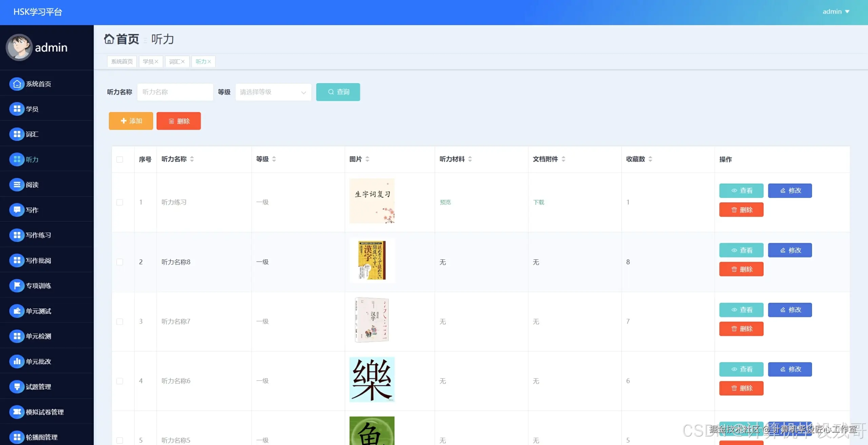Toggle the select-all checkbox in table header
Screen dimensions: 868x445
point(119,159)
